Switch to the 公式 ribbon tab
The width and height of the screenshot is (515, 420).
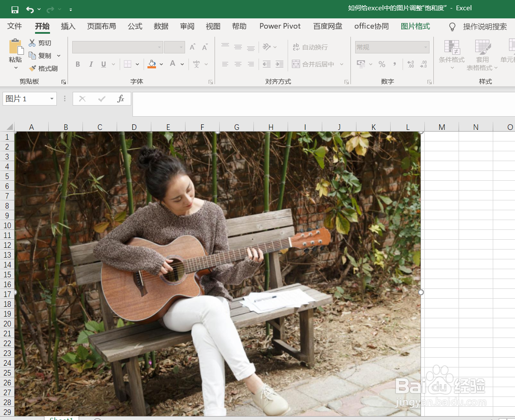pyautogui.click(x=135, y=26)
